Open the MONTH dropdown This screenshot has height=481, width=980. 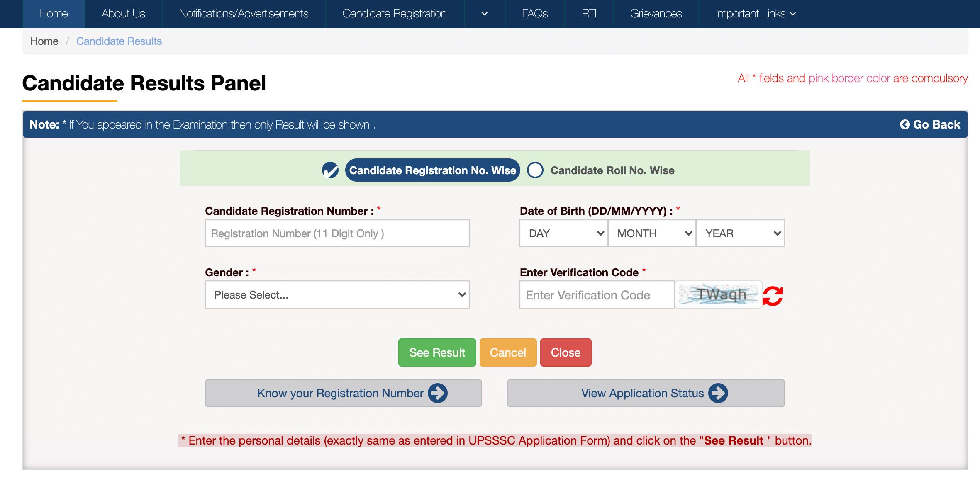click(x=652, y=233)
